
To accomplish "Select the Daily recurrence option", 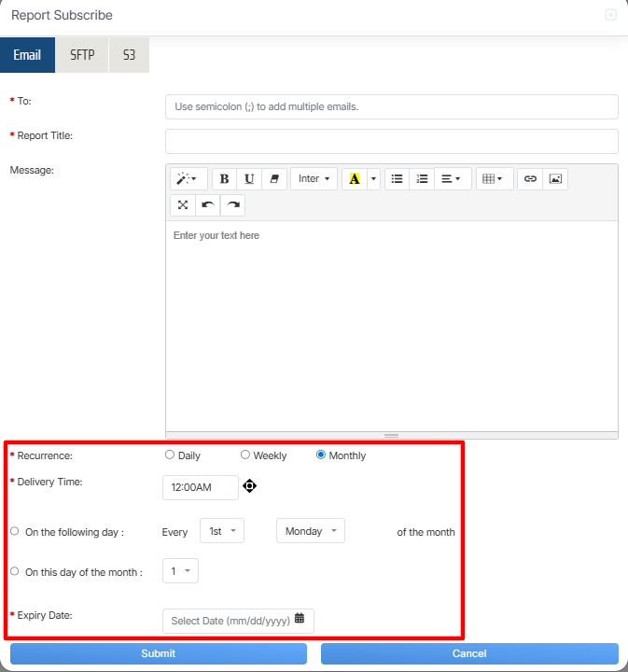I will pos(169,455).
